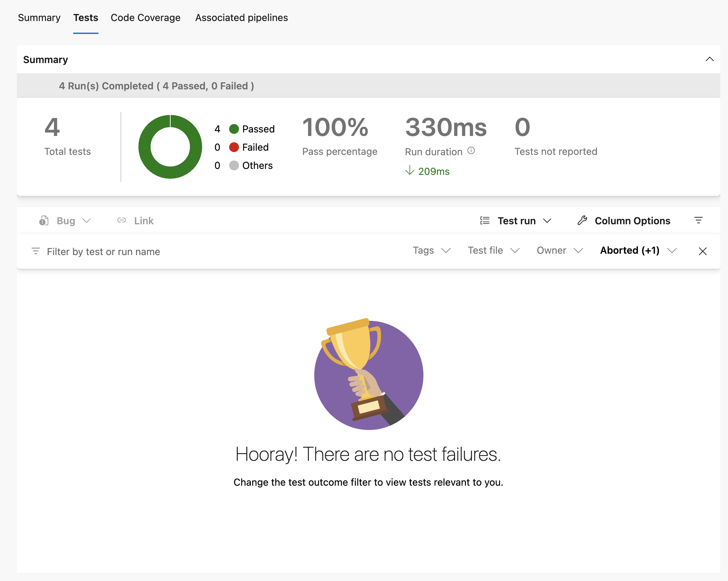Click the Link chain icon

click(122, 220)
